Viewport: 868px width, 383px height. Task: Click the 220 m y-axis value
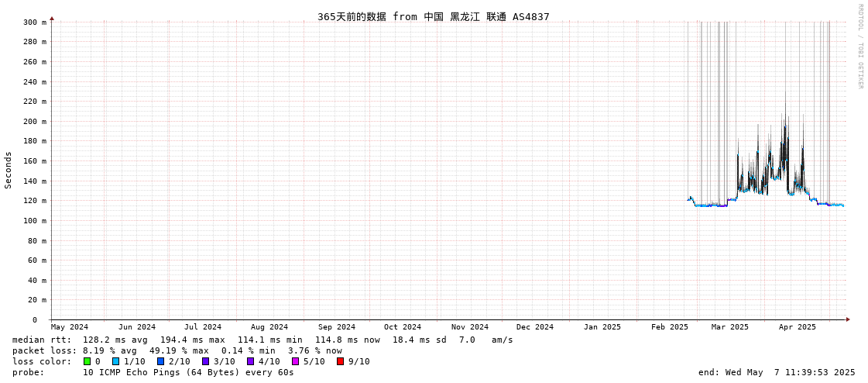coord(35,102)
